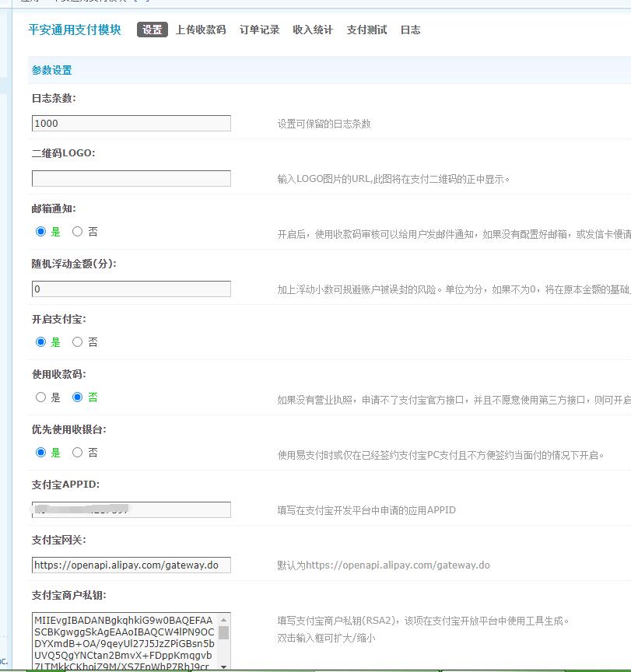Click the 随机浮动金额 input field
Screen dimensions: 631x672
131,289
